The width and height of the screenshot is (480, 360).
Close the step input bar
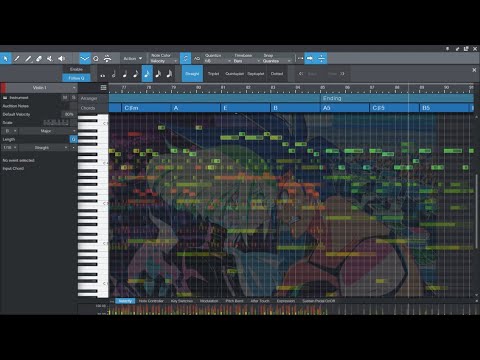click(x=474, y=70)
